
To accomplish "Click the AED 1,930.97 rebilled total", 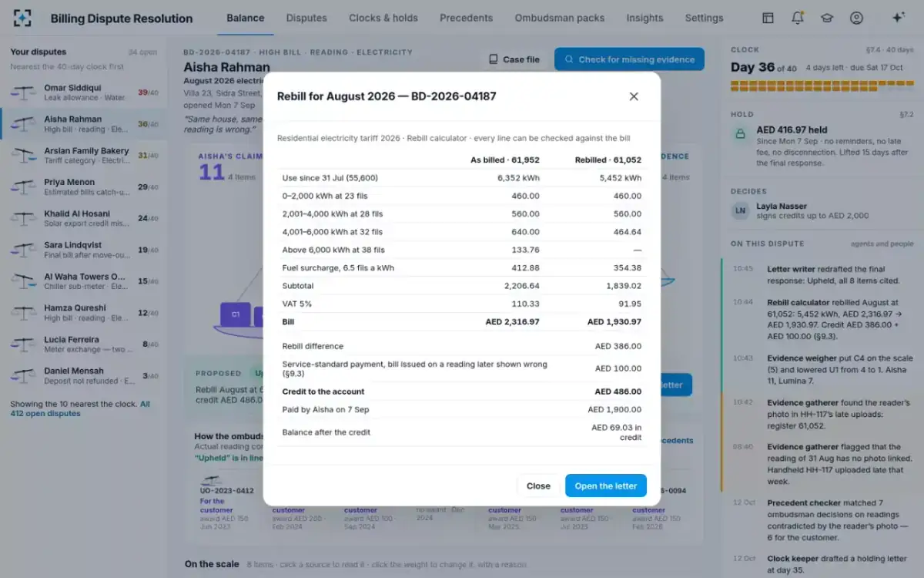I will 614,322.
